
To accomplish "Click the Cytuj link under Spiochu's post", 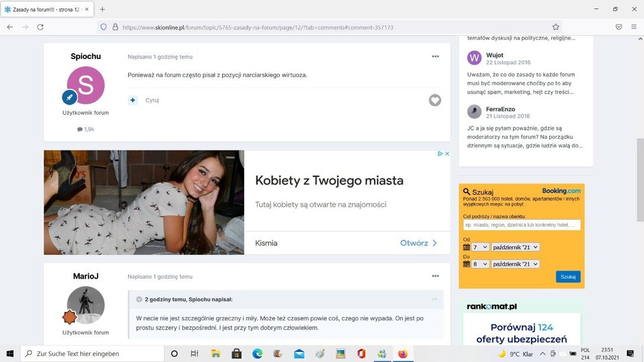I will point(152,100).
